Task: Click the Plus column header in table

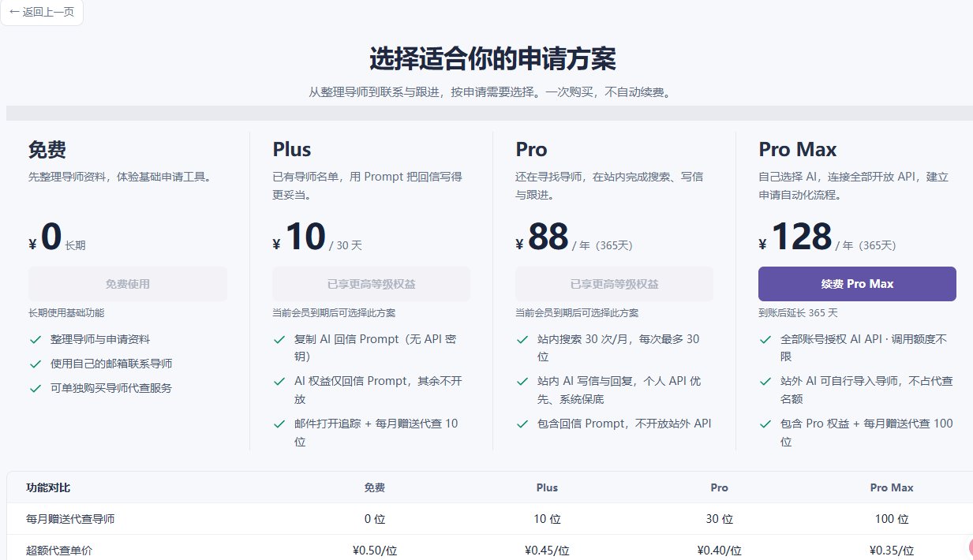Action: coord(547,487)
